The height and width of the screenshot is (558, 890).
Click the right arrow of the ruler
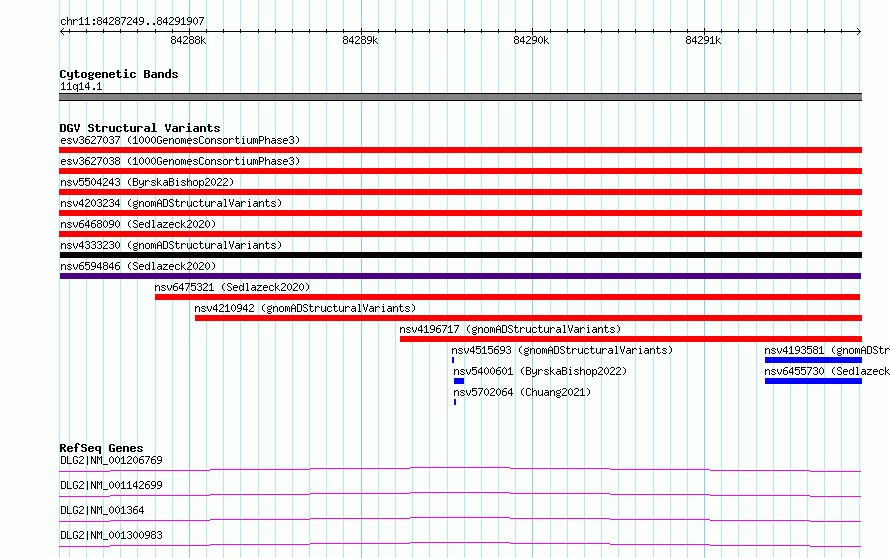(x=859, y=31)
